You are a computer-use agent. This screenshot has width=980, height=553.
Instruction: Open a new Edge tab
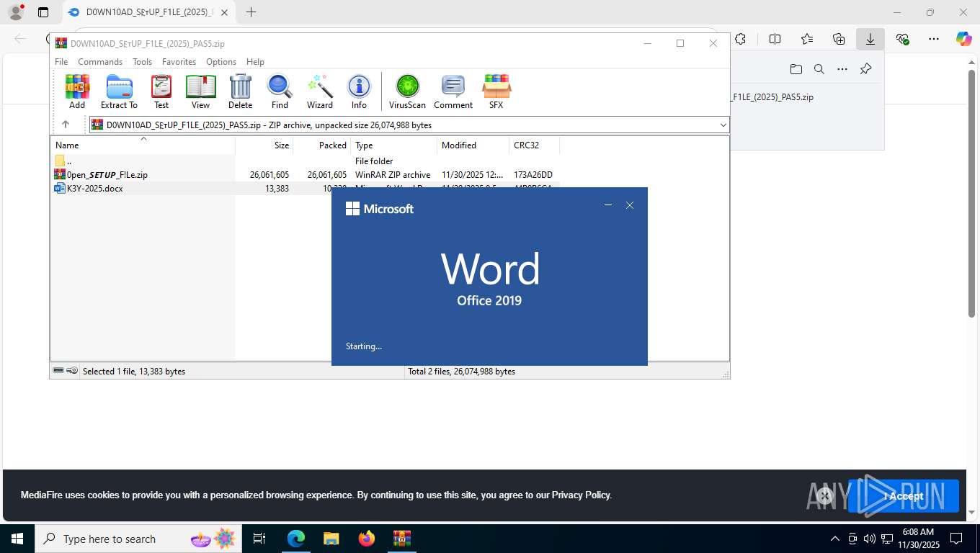coord(251,12)
